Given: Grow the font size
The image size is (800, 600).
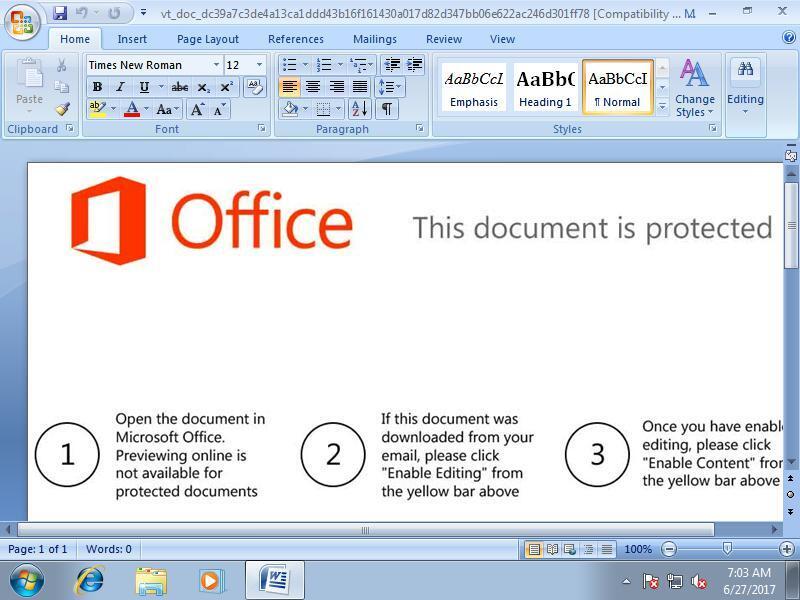Looking at the screenshot, I should point(197,109).
